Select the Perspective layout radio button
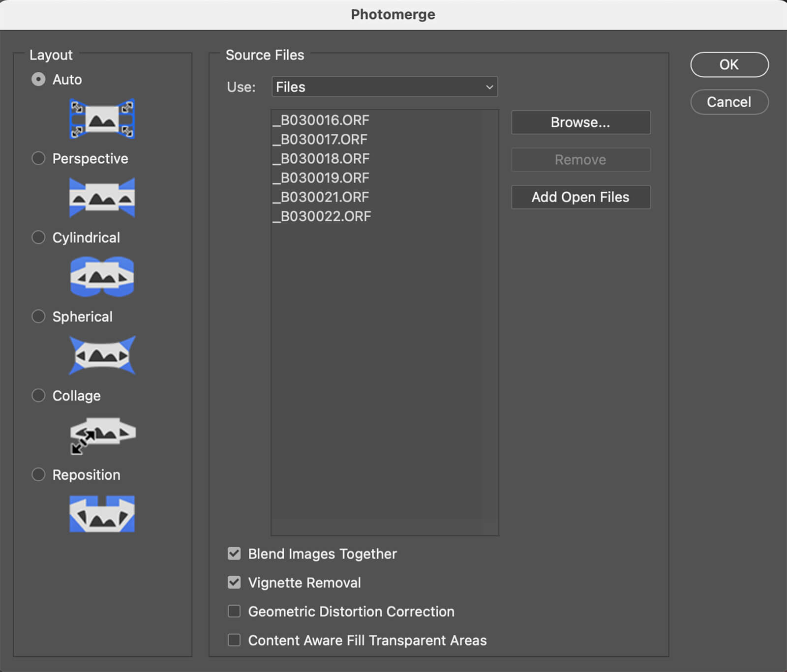787x672 pixels. [38, 158]
